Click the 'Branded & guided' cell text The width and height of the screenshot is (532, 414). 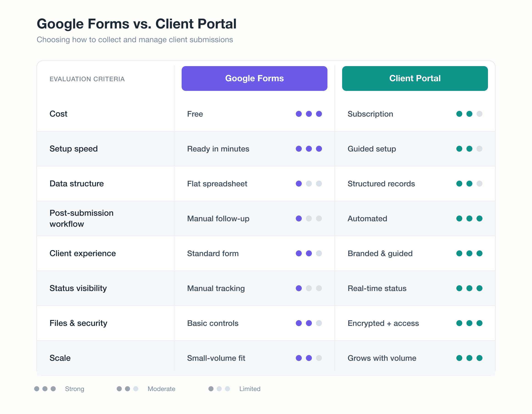pyautogui.click(x=380, y=253)
